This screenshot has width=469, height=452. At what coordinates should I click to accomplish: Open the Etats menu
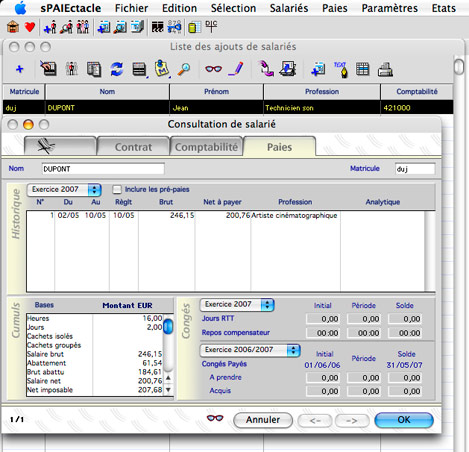pyautogui.click(x=444, y=8)
